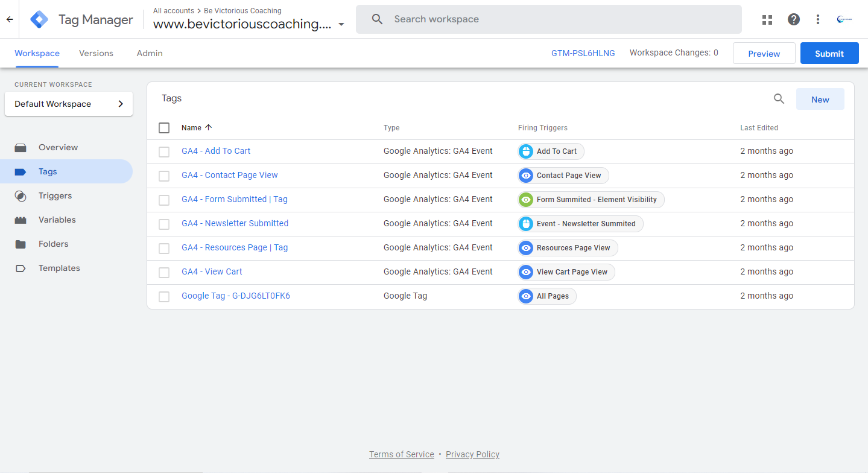Check the GA4 - Resources Page row checkbox

click(164, 248)
